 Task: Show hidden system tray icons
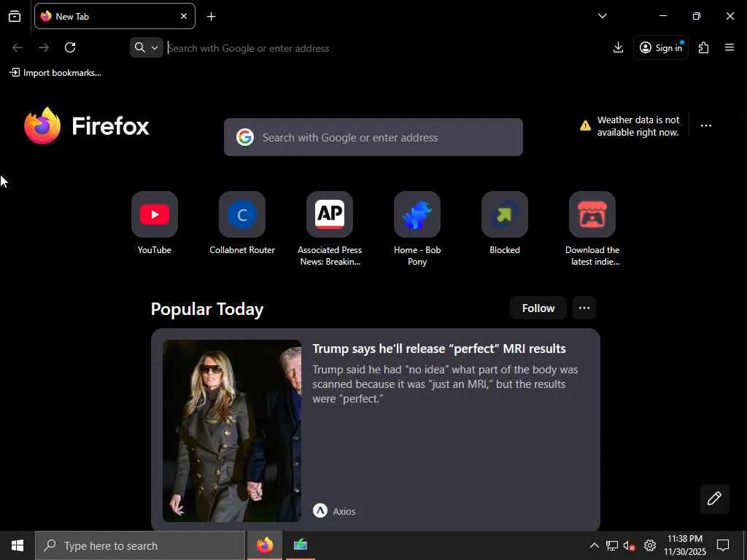pos(594,545)
